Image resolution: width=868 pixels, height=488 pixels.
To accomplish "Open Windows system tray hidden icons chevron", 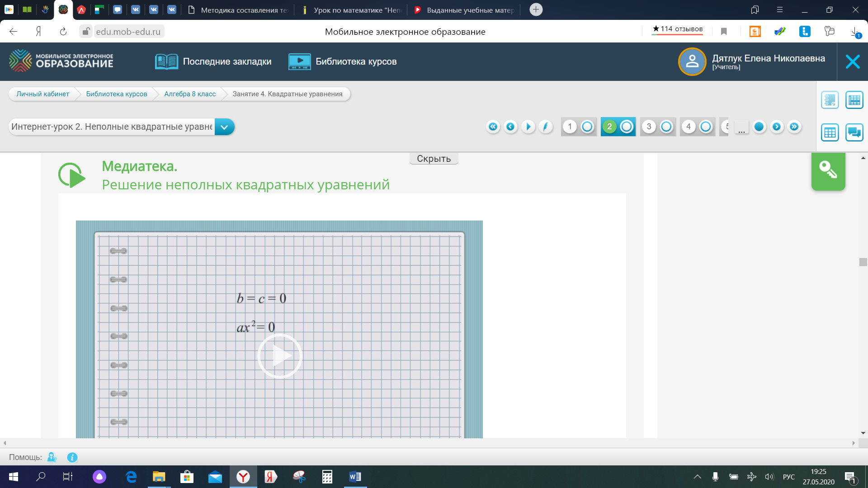I will tap(697, 477).
